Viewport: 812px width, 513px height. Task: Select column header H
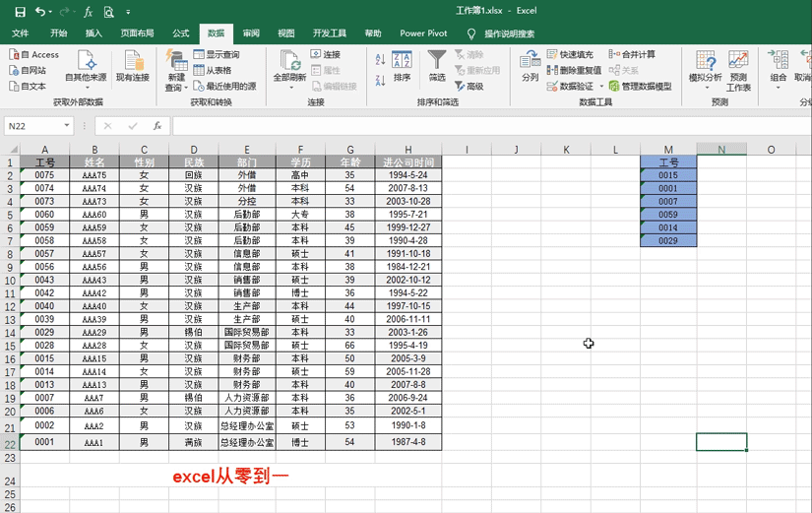click(407, 150)
